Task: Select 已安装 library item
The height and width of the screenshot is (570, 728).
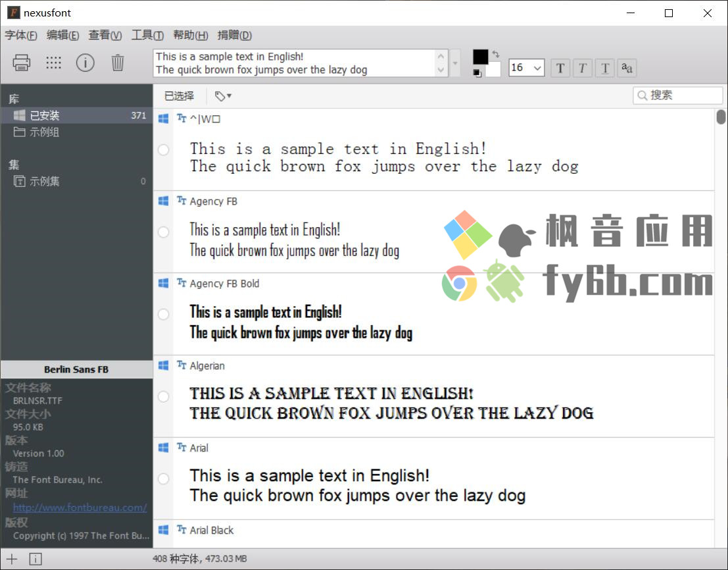Action: 76,115
